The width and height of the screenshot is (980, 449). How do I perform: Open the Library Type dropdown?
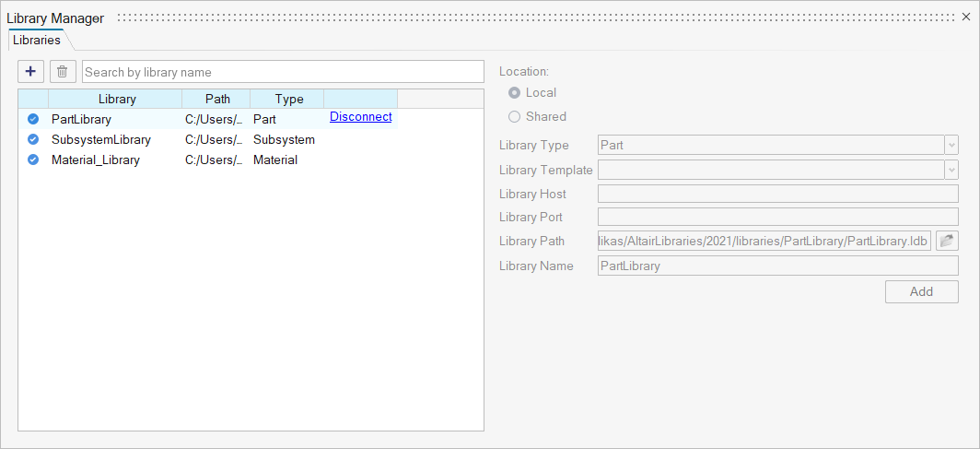[951, 146]
